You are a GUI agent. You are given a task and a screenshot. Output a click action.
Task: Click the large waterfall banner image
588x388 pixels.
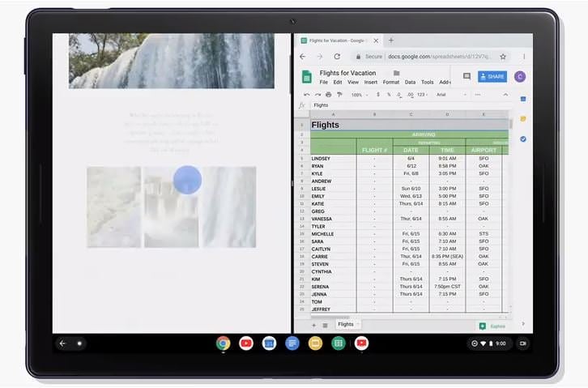pyautogui.click(x=172, y=61)
